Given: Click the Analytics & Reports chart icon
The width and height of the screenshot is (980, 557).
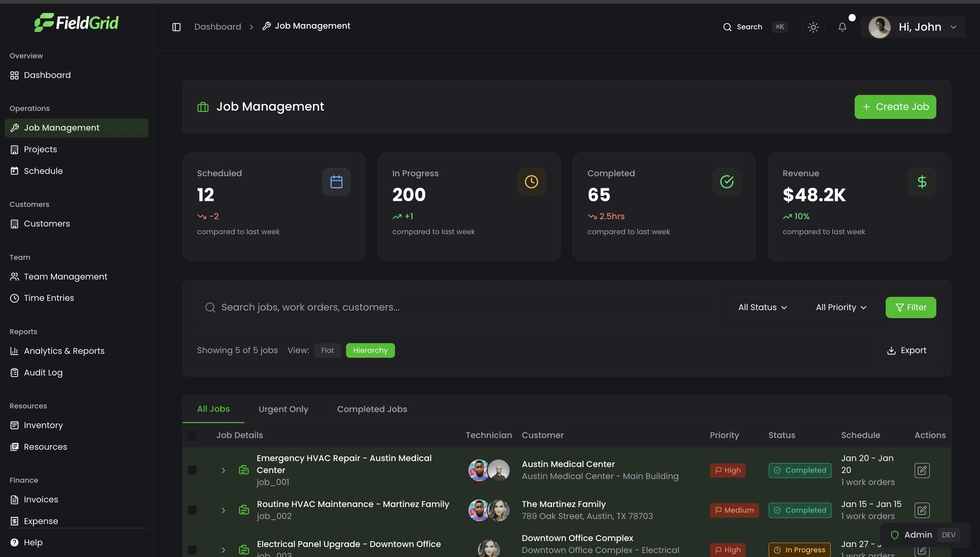Looking at the screenshot, I should coord(15,351).
